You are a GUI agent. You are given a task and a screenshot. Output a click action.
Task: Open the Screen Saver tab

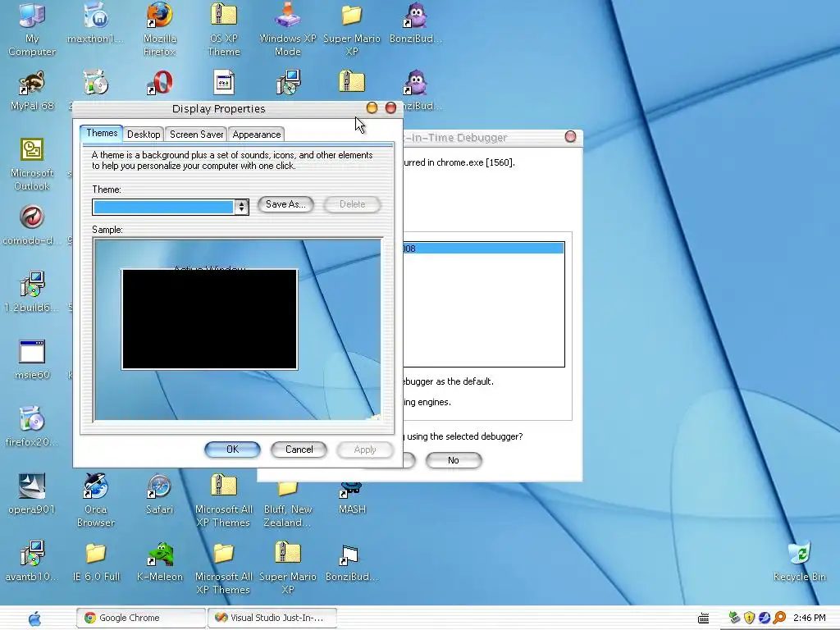pyautogui.click(x=196, y=135)
